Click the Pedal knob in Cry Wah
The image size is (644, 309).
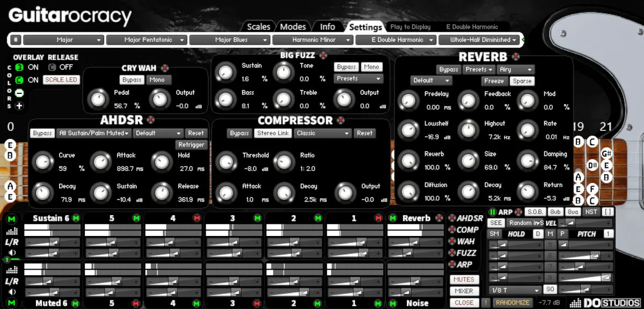[98, 99]
